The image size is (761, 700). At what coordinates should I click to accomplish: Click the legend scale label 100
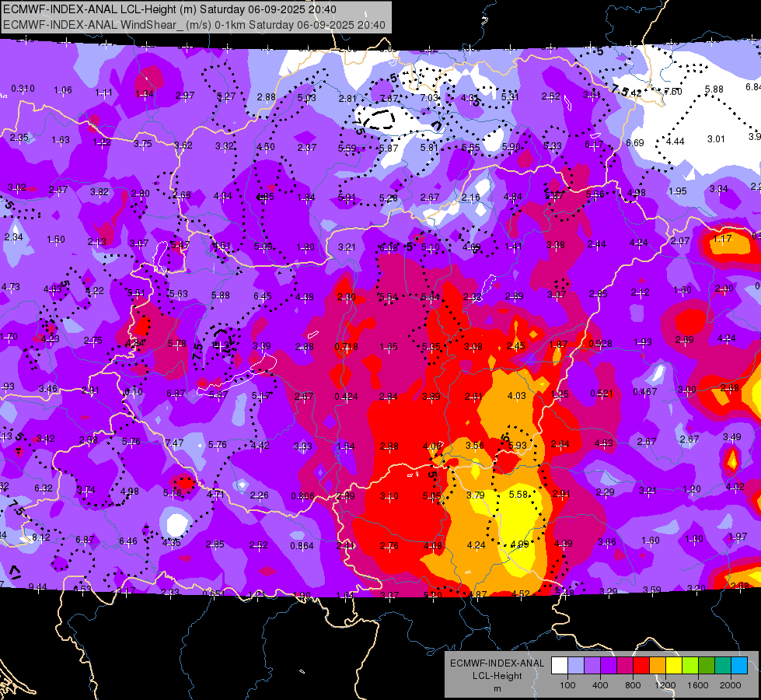(x=567, y=685)
